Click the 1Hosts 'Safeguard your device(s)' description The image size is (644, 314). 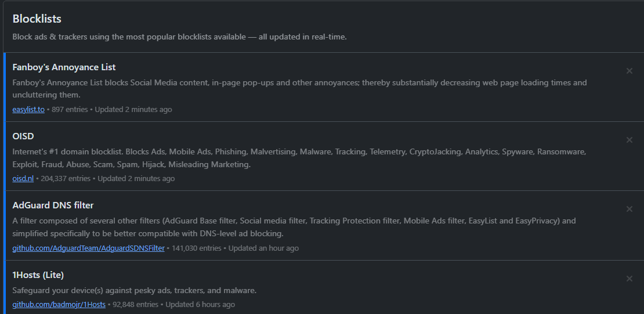(x=134, y=290)
